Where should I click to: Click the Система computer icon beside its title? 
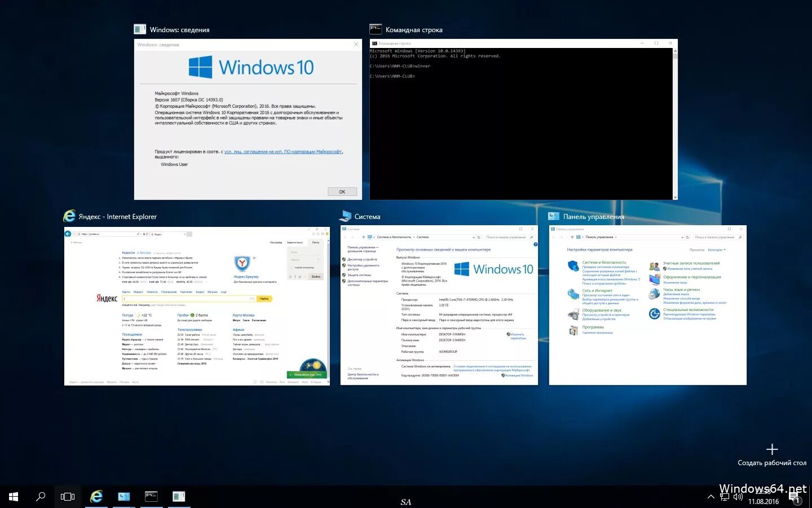[346, 216]
